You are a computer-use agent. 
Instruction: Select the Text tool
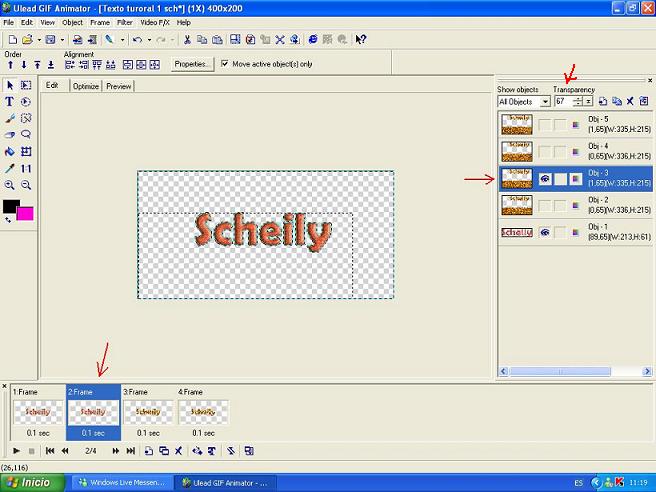coord(9,102)
